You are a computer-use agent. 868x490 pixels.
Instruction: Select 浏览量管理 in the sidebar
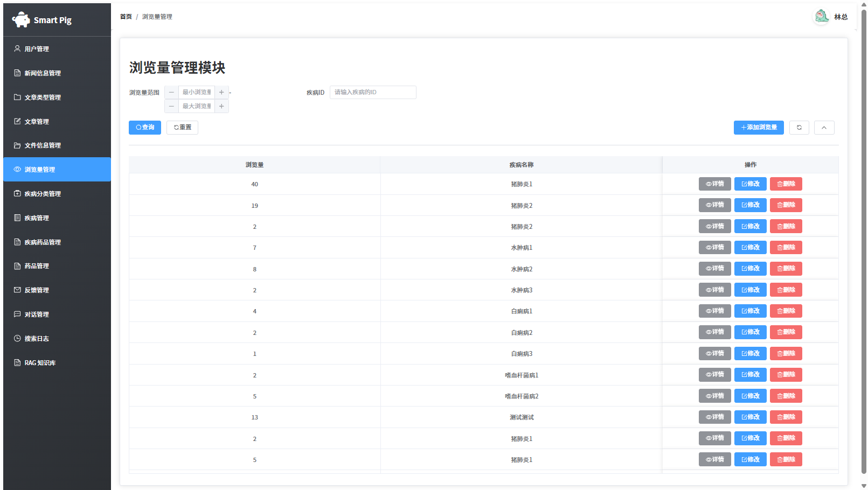tap(57, 169)
